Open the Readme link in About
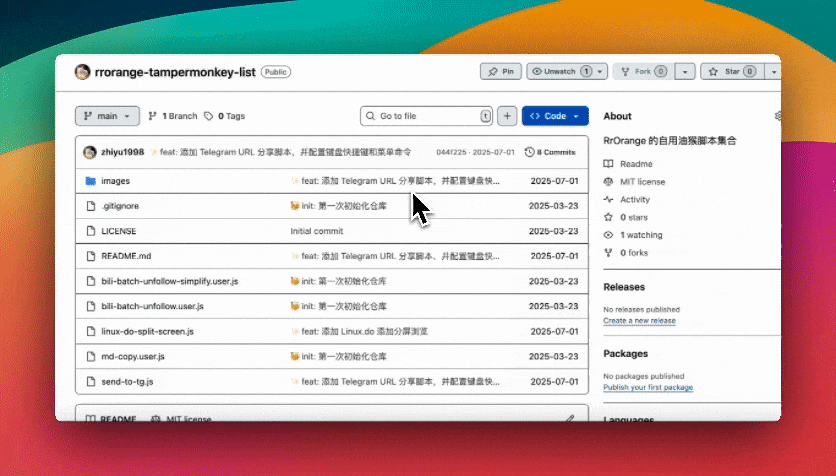This screenshot has width=836, height=476. click(636, 164)
